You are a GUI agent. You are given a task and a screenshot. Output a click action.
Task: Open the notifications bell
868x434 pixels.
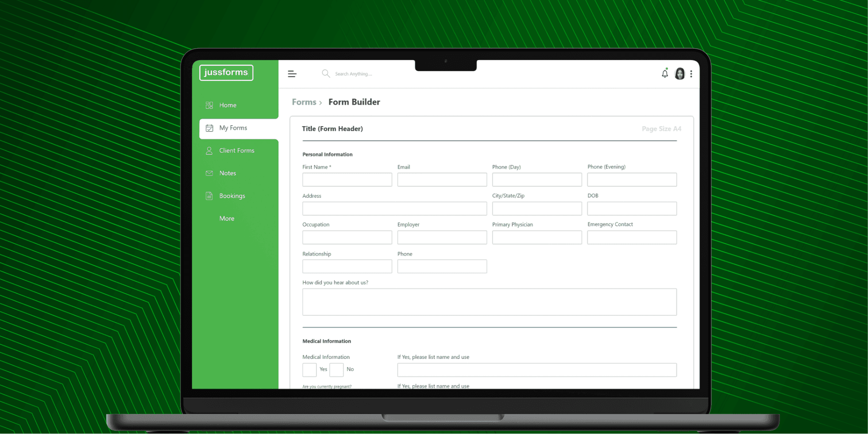[665, 73]
